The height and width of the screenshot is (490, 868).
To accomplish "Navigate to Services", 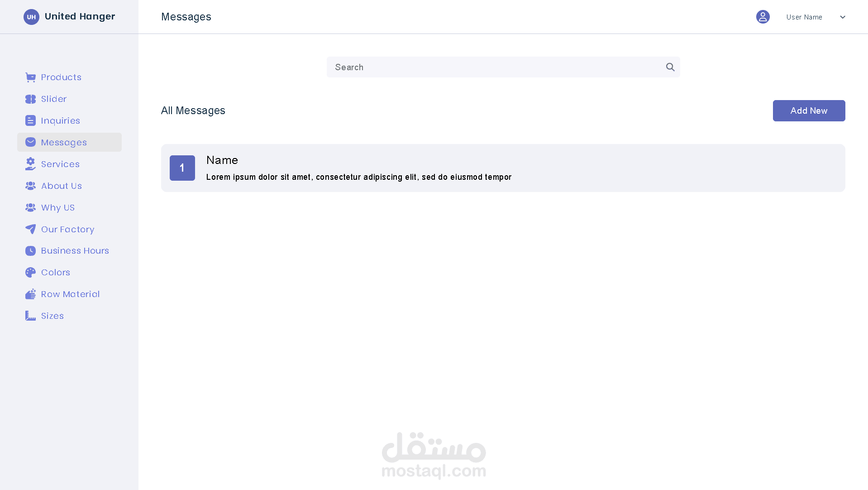I will point(70,164).
